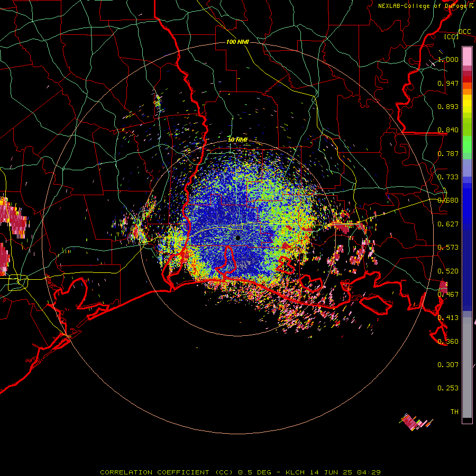This screenshot has height=476, width=476.
Task: Click the "0.5 DEG" elevation angle in the caption
Action: (x=255, y=472)
